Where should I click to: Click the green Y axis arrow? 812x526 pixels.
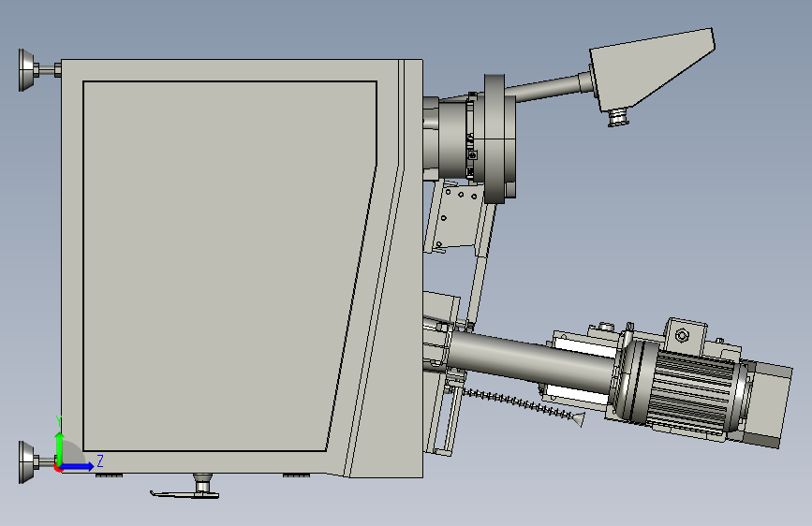60,448
